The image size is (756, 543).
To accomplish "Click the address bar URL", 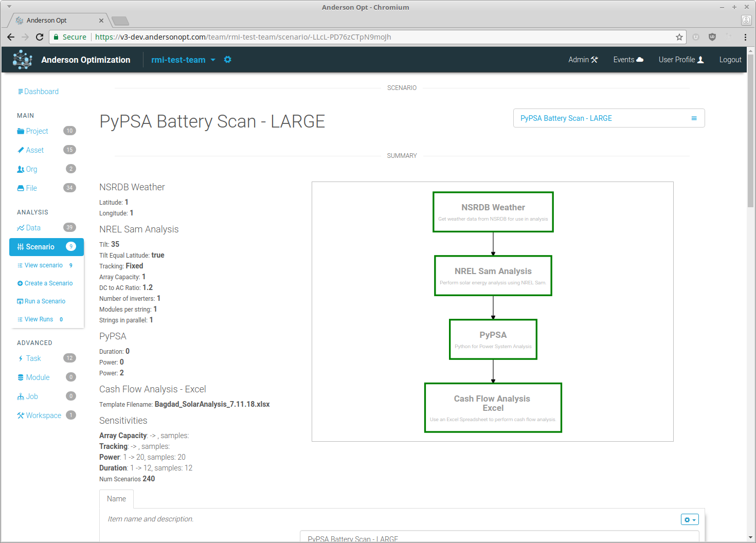I will 243,37.
